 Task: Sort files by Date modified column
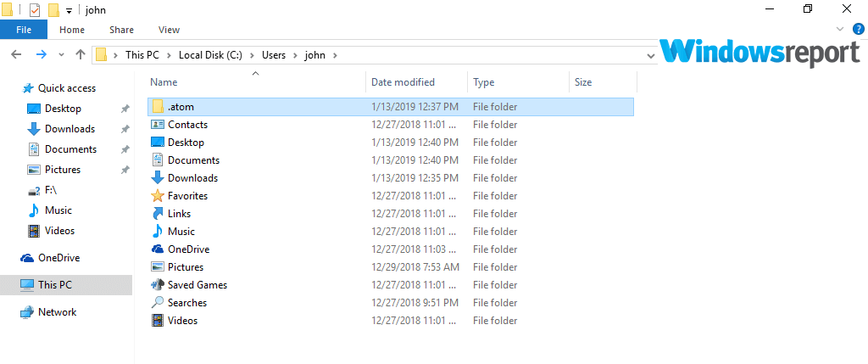(x=403, y=82)
